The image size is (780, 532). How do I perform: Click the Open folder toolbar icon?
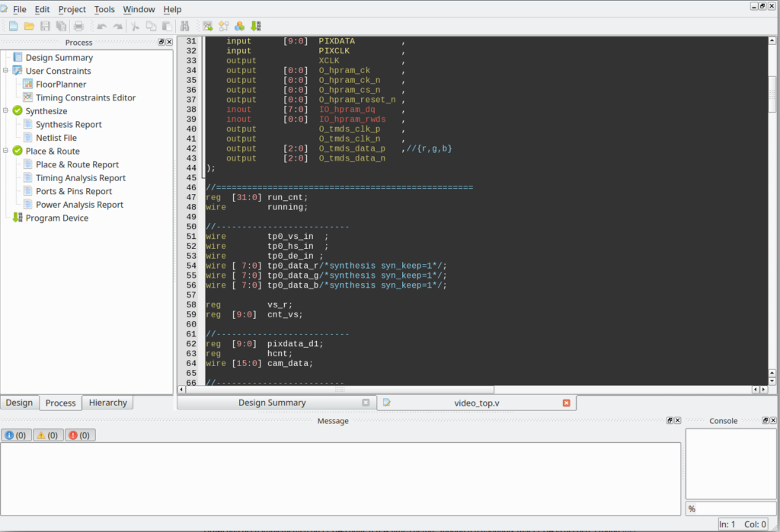[x=30, y=27]
